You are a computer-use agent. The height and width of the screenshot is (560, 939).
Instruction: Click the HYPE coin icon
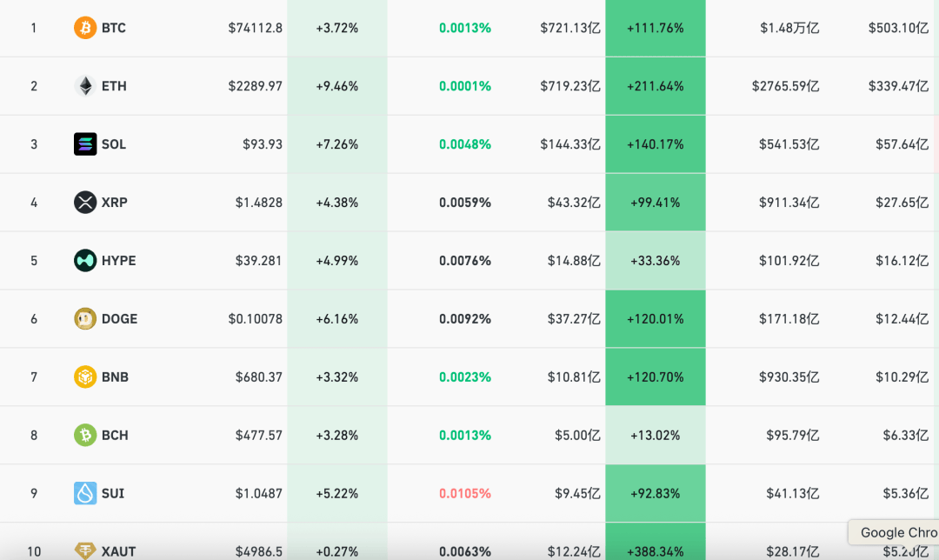pos(85,261)
